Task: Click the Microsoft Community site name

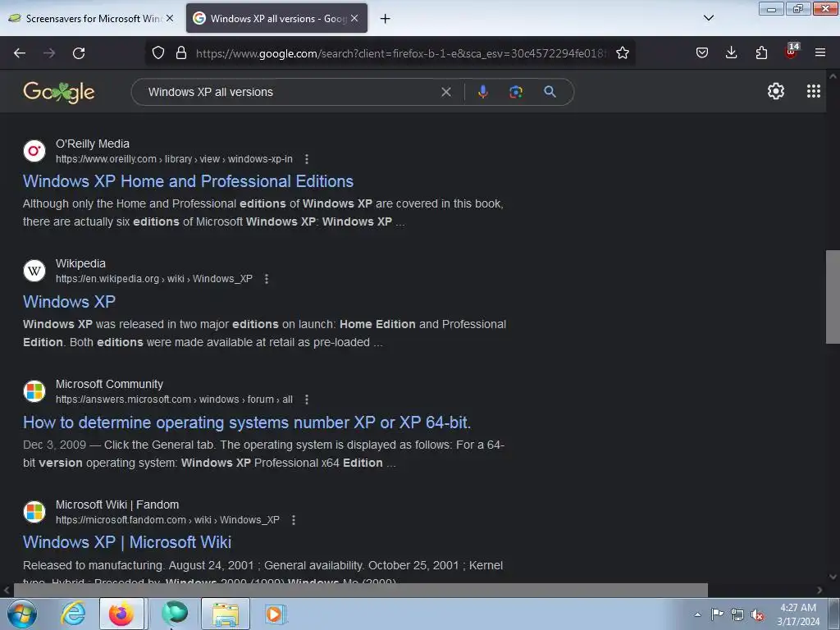Action: click(x=109, y=384)
